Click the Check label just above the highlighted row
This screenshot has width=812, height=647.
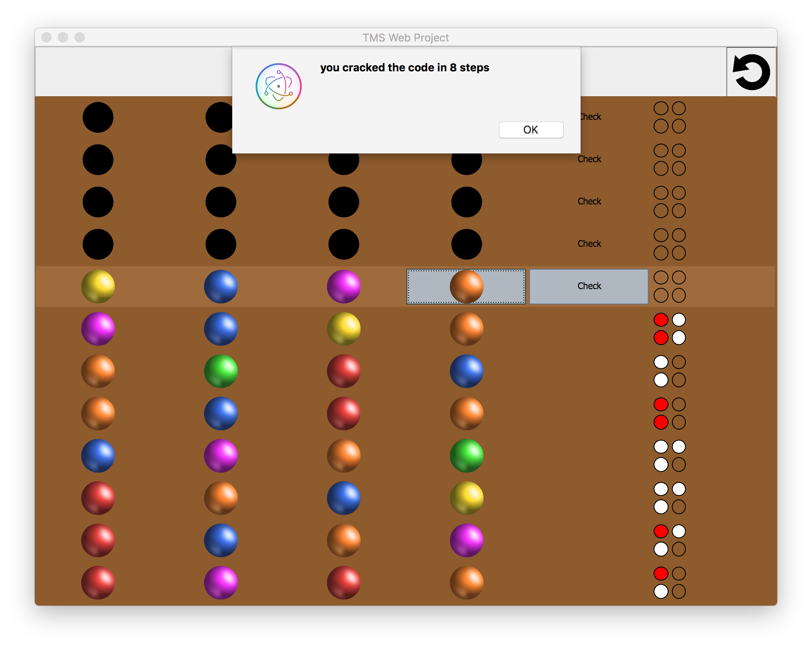(589, 243)
